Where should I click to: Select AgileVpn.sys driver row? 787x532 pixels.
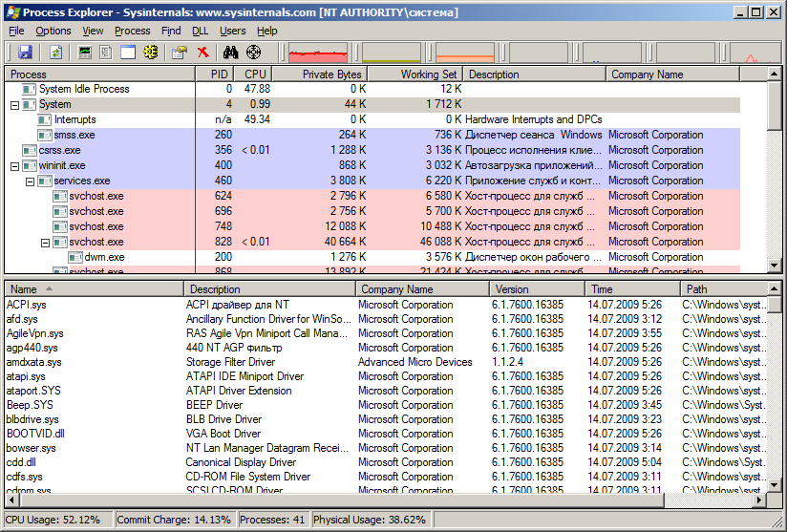tap(386, 333)
